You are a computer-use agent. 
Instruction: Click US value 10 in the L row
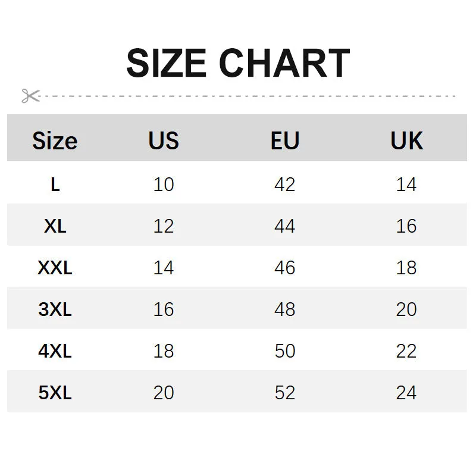164,184
